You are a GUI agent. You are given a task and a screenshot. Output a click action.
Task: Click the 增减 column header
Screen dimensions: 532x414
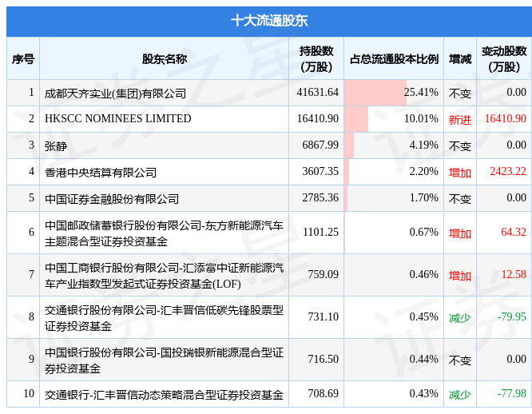tap(460, 59)
